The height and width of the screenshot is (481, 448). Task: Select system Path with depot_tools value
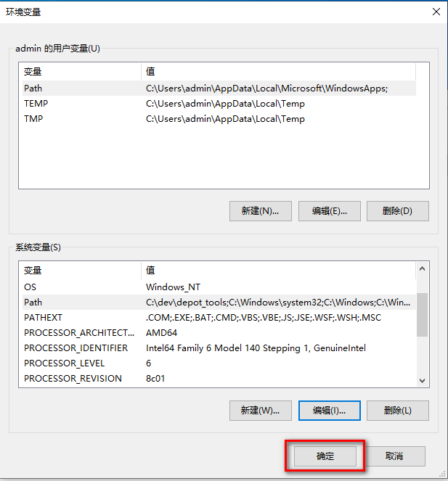click(x=219, y=303)
